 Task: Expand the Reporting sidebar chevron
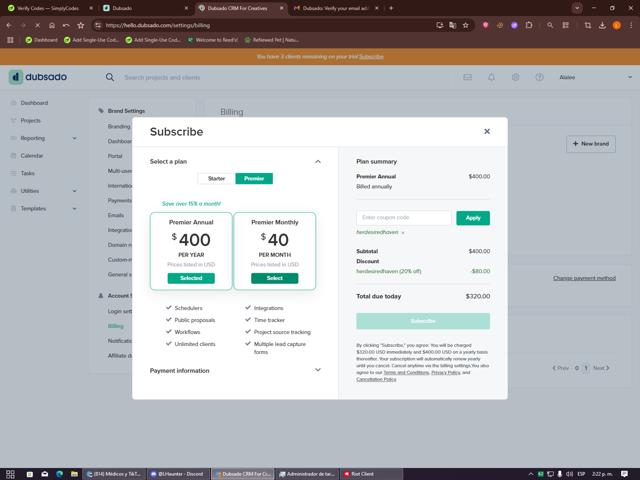click(x=74, y=138)
